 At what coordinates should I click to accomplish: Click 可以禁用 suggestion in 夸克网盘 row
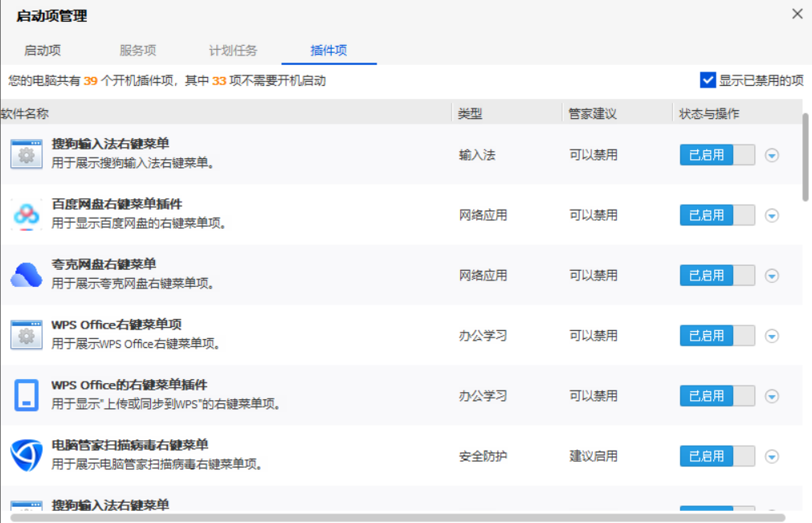(x=594, y=275)
